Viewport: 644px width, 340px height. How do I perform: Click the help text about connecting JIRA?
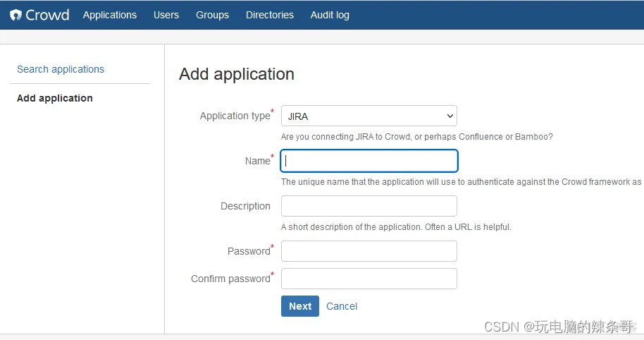(x=417, y=136)
